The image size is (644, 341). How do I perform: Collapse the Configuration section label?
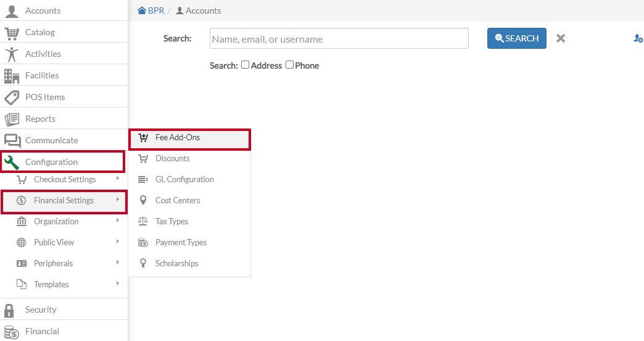pos(51,162)
